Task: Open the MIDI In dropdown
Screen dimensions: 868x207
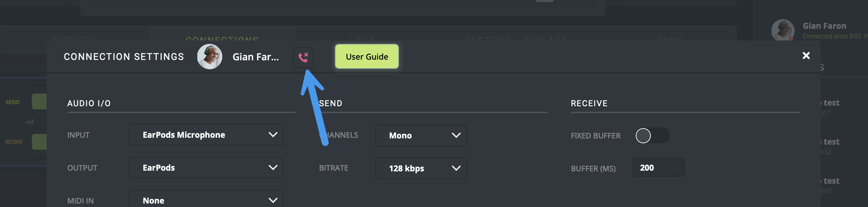Action: pyautogui.click(x=206, y=200)
